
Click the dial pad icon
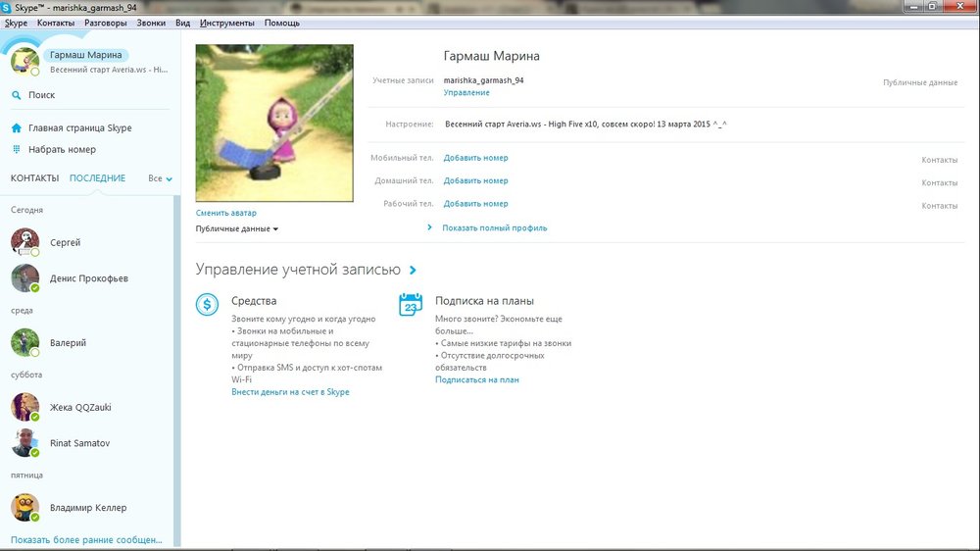[x=17, y=149]
